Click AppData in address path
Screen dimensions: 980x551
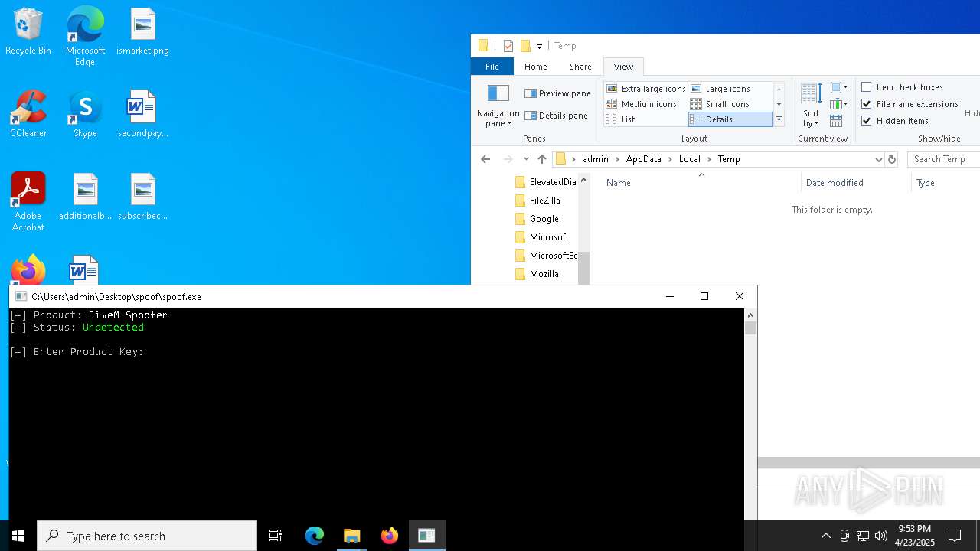(x=643, y=159)
